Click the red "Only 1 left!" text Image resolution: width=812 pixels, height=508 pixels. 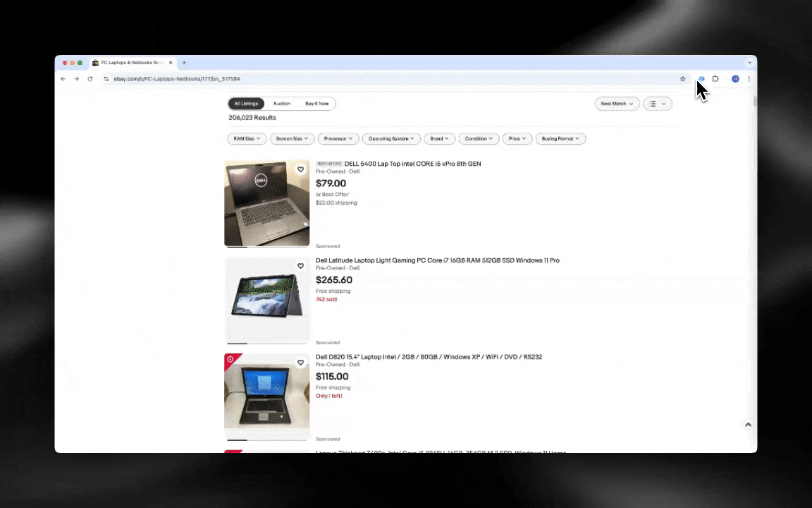tap(329, 396)
